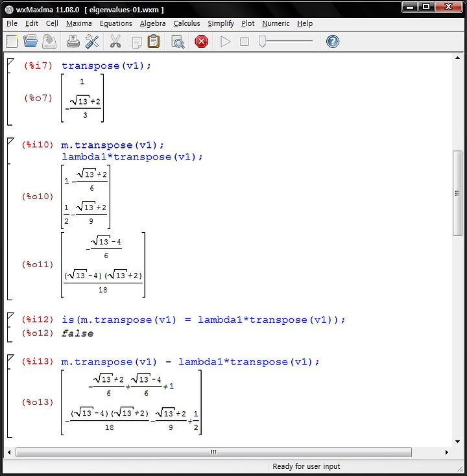Click the horizontal scrollbar thumb
Screen dimensions: 467x476
214,452
